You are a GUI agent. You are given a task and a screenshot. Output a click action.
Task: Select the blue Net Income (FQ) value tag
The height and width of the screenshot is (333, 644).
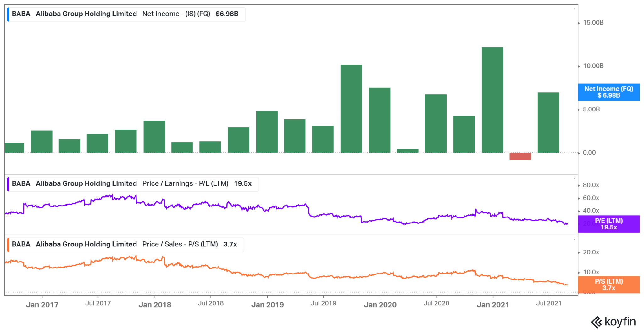[x=608, y=92]
